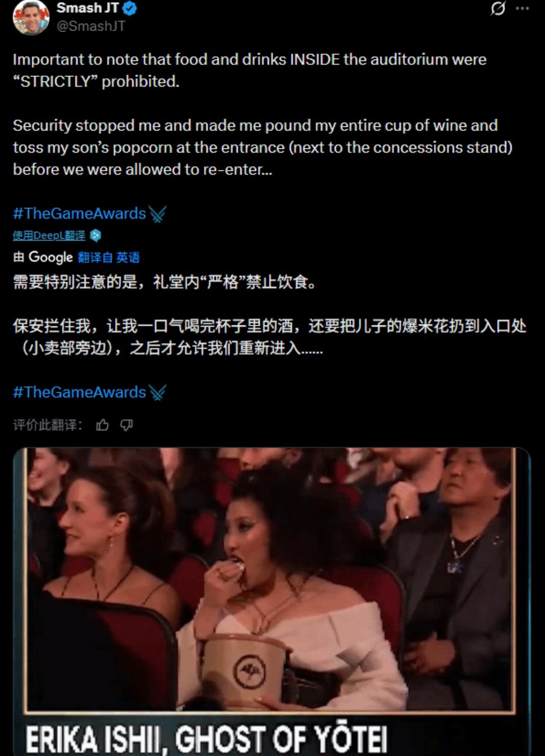Image resolution: width=545 pixels, height=756 pixels.
Task: Click the Grok slashed-circle icon
Action: [x=498, y=9]
